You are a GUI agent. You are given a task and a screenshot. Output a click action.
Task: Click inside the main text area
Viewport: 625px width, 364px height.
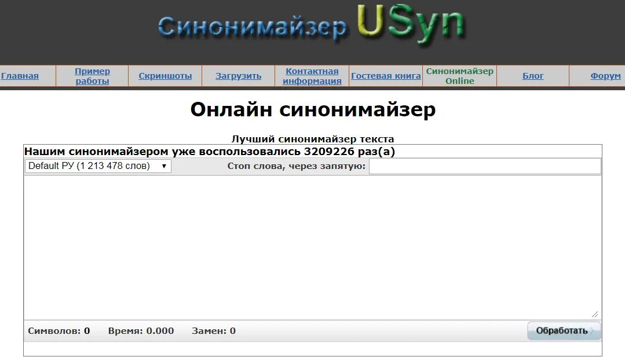313,247
